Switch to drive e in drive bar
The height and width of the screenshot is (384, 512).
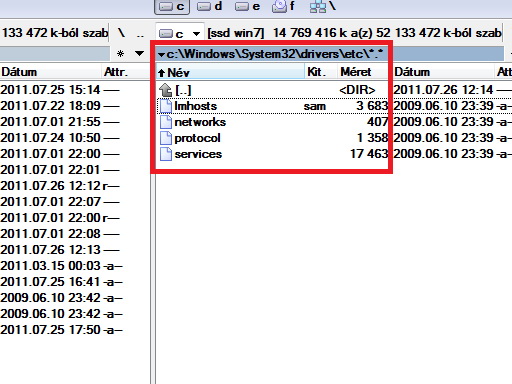247,6
